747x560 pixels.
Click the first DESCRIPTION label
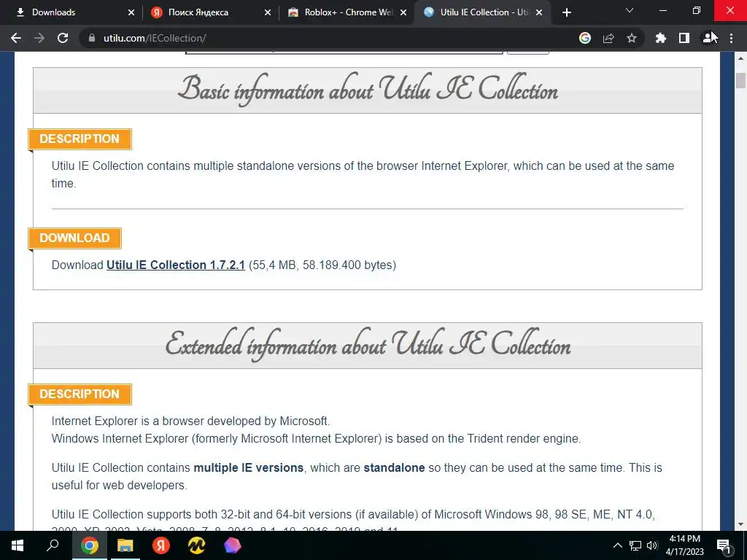pos(80,139)
